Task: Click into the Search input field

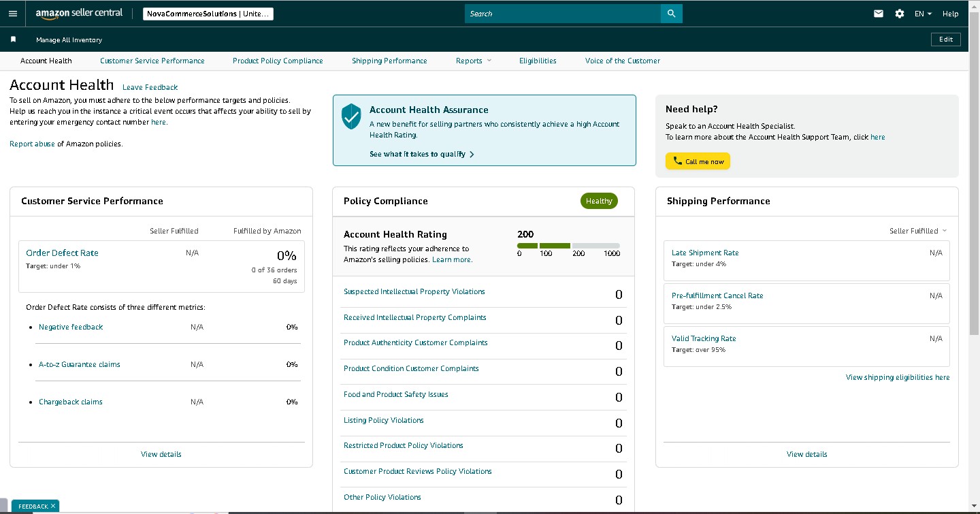Action: [563, 14]
